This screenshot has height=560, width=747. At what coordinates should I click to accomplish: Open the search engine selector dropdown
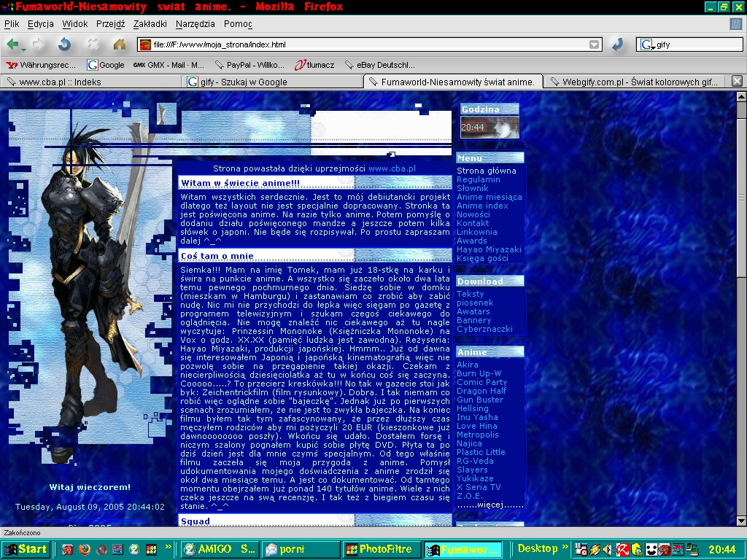646,45
